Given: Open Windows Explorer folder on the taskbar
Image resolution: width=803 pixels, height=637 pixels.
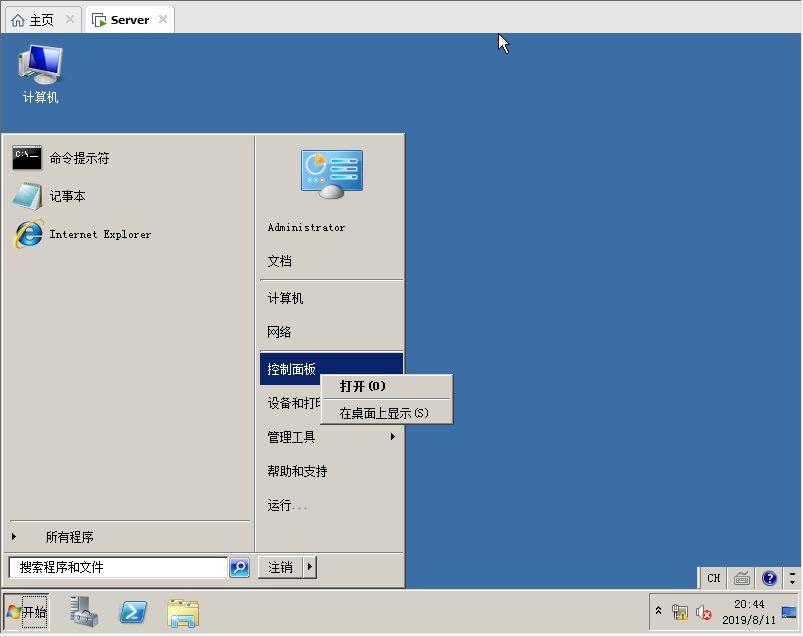Looking at the screenshot, I should click(x=183, y=613).
